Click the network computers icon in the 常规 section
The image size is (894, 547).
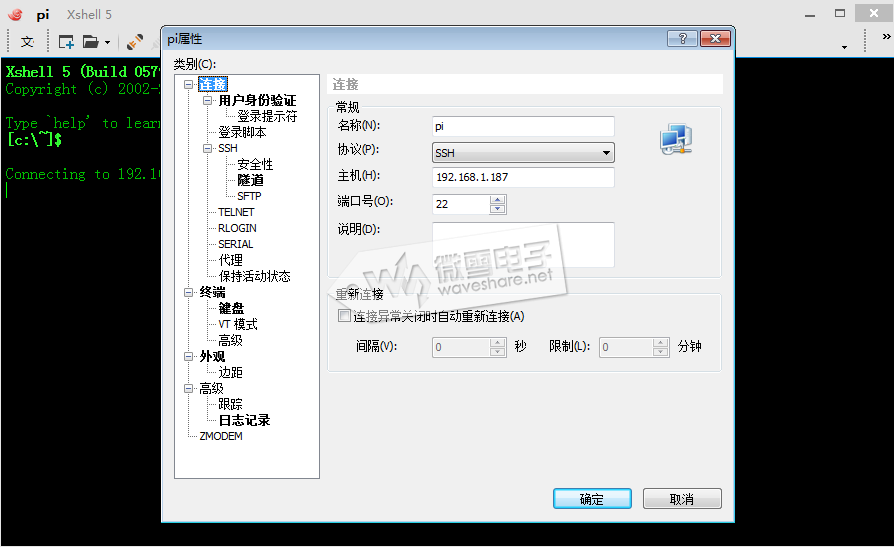click(676, 139)
